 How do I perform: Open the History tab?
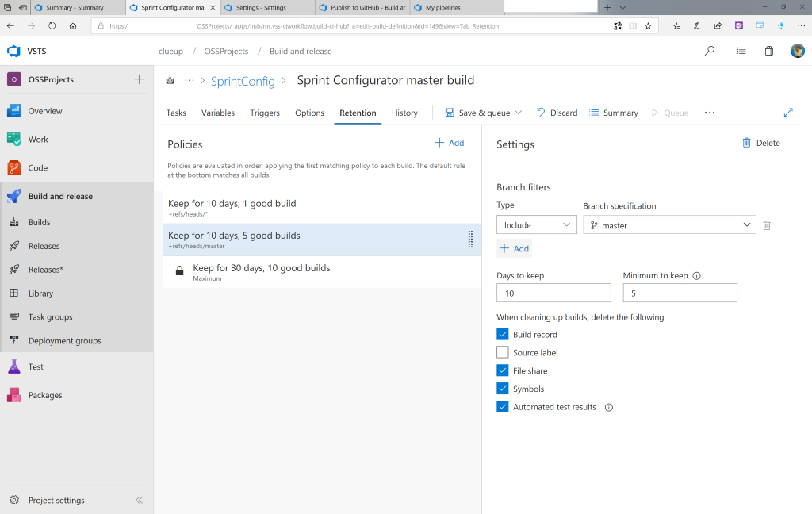[404, 113]
